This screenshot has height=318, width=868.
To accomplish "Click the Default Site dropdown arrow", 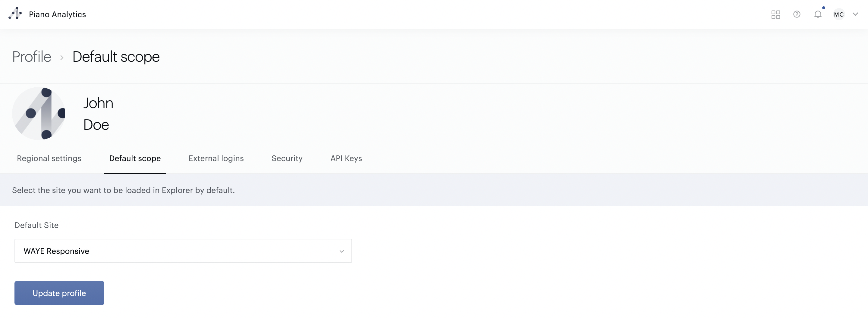I will click(x=342, y=251).
